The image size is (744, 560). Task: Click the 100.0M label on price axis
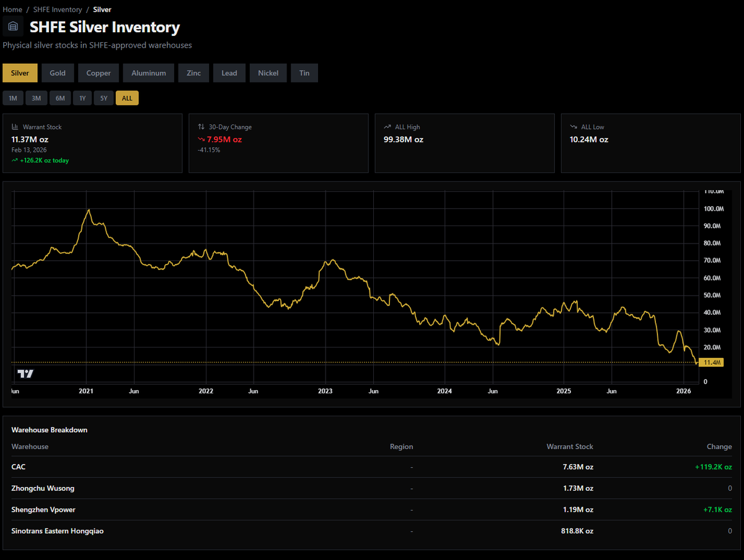(713, 209)
